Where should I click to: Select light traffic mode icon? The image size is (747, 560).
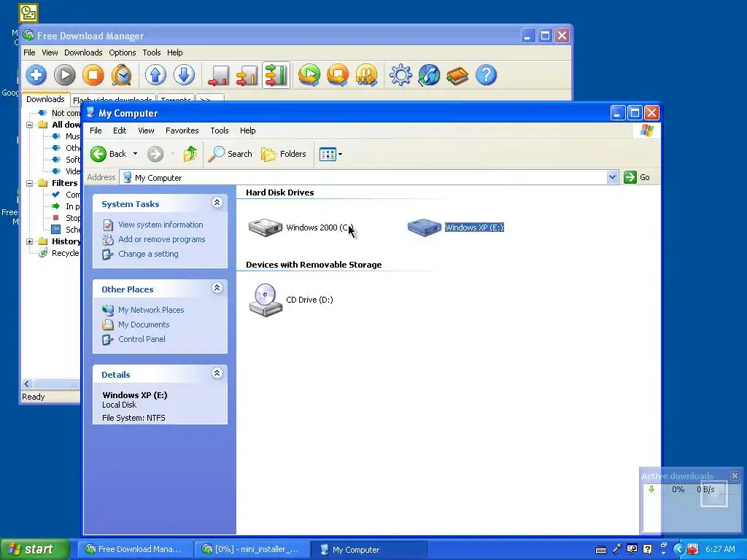pos(219,75)
